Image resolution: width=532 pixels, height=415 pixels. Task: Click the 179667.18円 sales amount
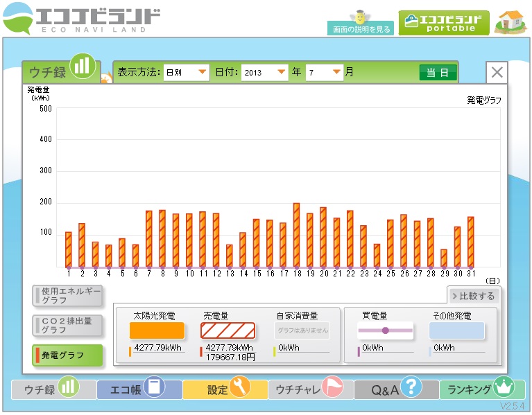(x=230, y=357)
